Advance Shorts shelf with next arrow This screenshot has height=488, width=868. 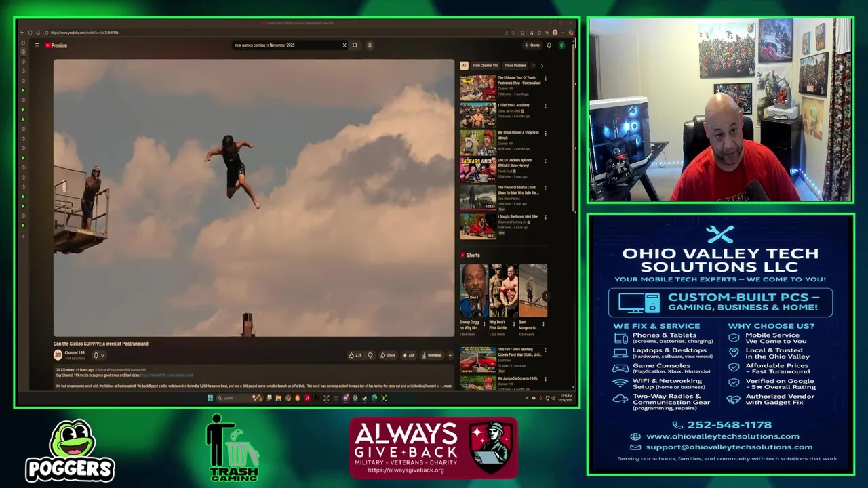click(x=546, y=296)
